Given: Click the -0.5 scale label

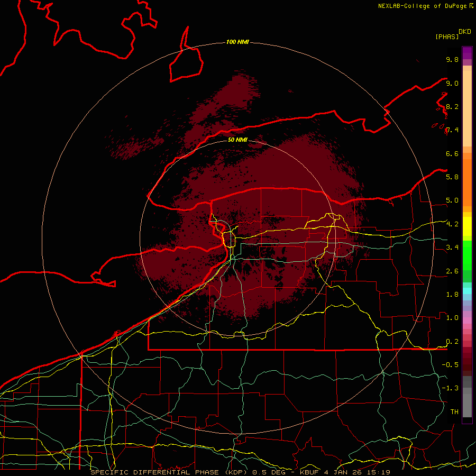Looking at the screenshot, I should click(450, 364).
